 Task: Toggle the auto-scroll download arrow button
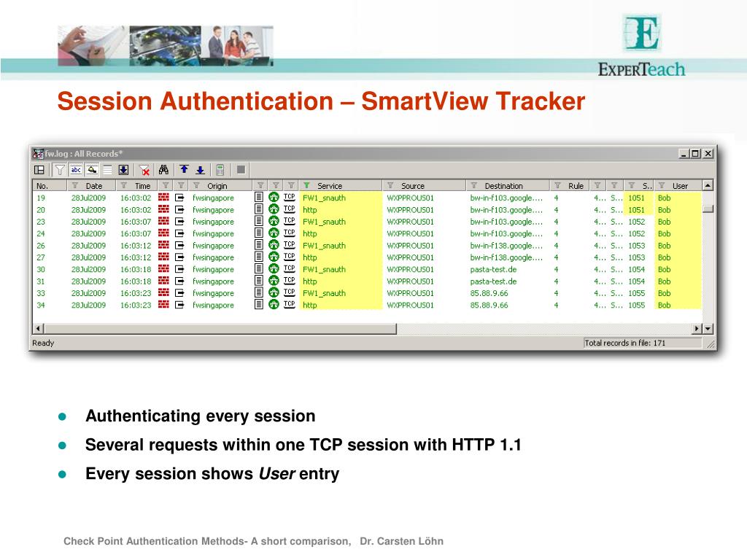coord(123,169)
